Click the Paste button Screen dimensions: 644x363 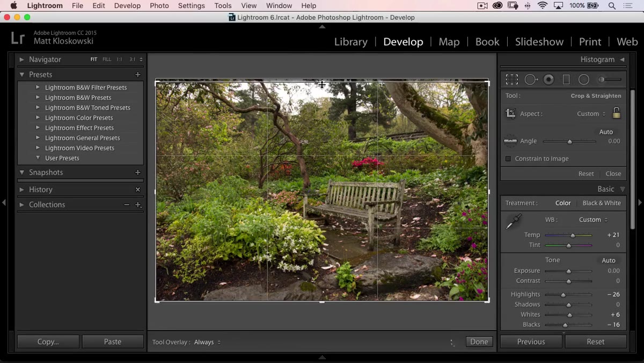pos(113,342)
